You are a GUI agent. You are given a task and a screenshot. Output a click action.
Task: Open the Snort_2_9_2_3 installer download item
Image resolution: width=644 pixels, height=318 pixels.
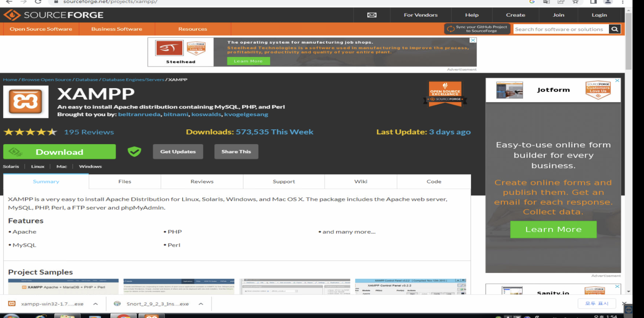click(x=152, y=304)
